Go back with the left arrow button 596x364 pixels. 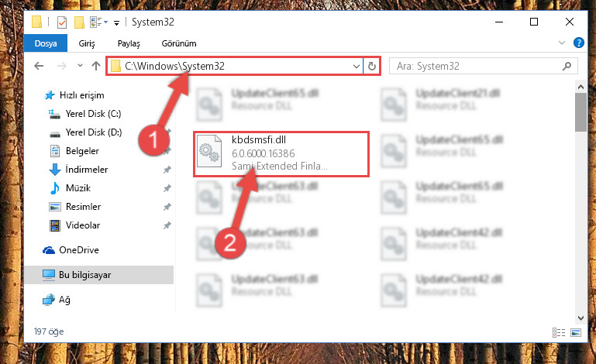pos(39,66)
